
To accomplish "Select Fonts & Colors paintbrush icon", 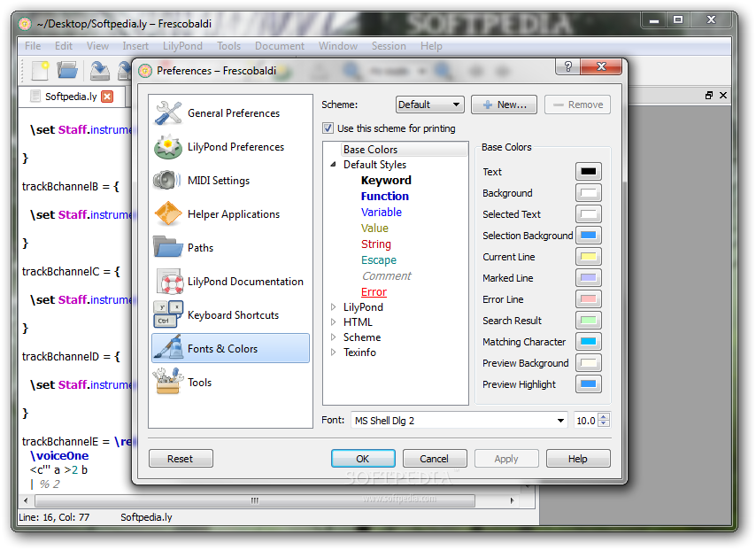I will 168,348.
